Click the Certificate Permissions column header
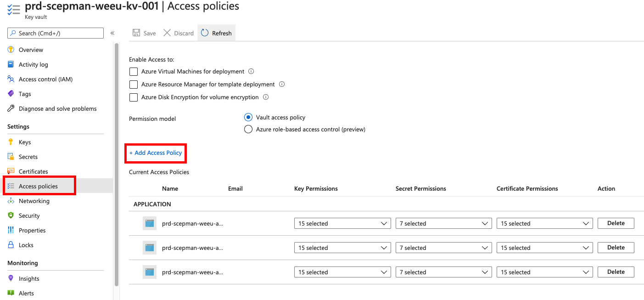644x300 pixels. [x=527, y=188]
